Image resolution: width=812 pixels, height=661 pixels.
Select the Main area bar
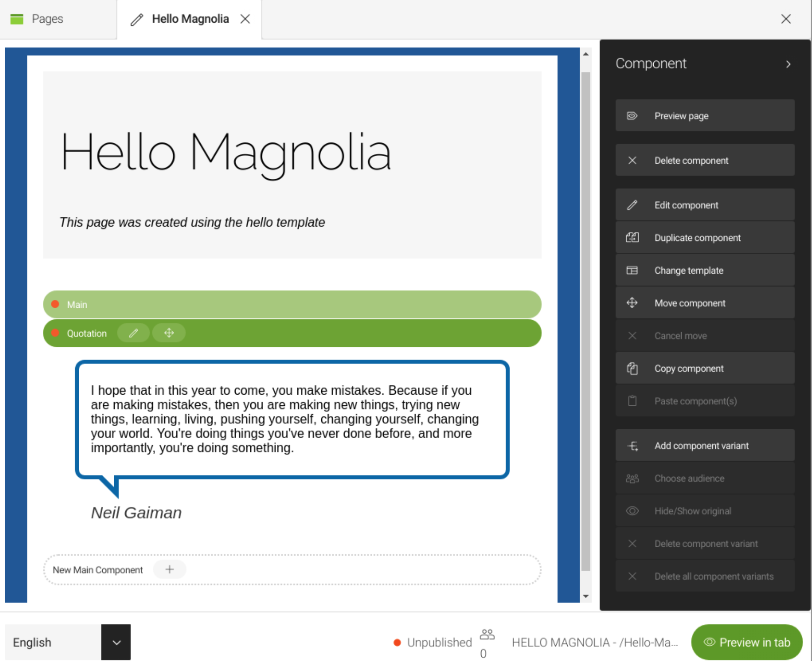[292, 304]
